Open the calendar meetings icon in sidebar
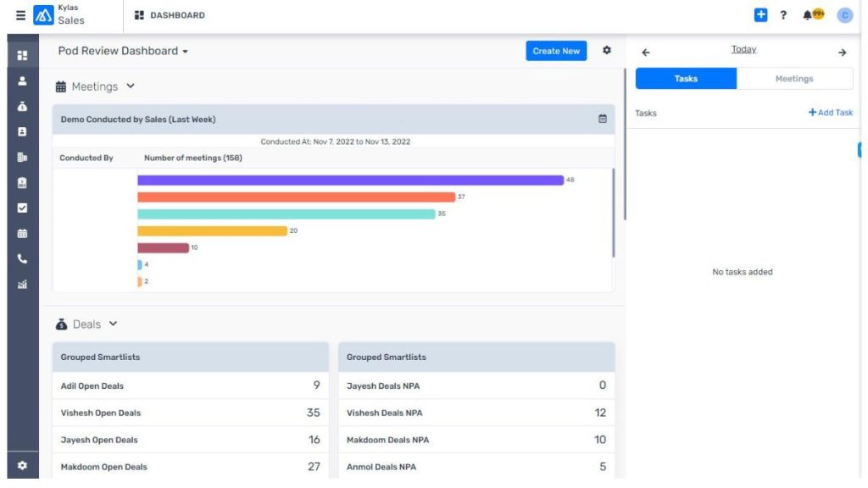The width and height of the screenshot is (868, 488). point(22,233)
